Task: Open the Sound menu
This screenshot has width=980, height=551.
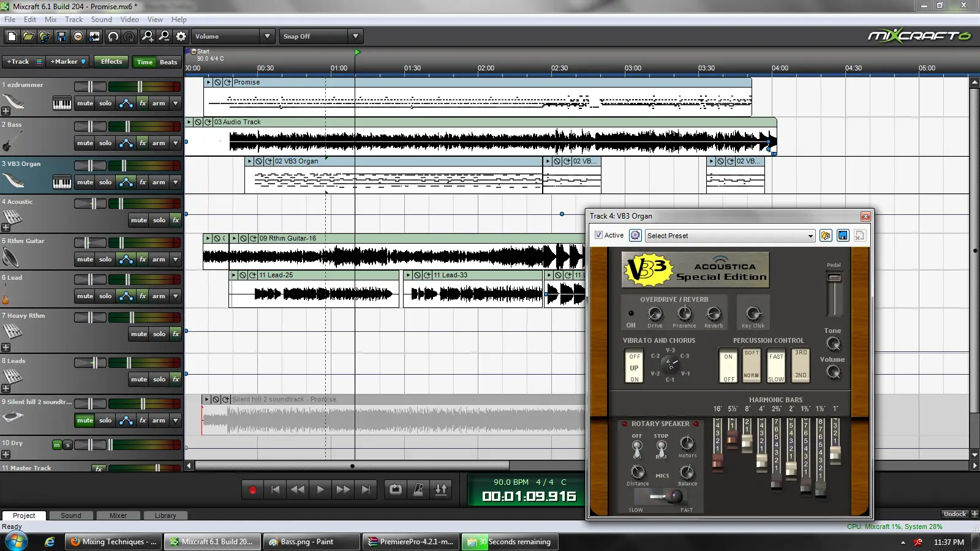Action: [x=101, y=20]
